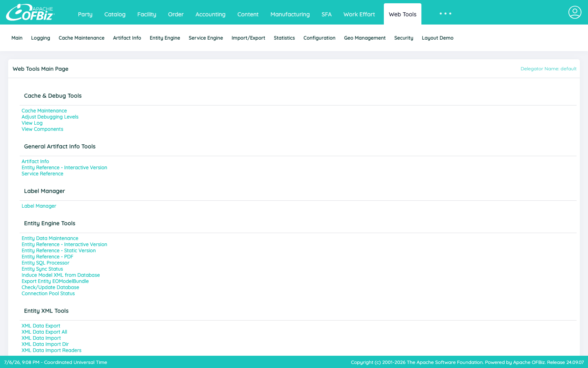The width and height of the screenshot is (588, 368).
Task: Click the Label Manager link
Action: (x=39, y=206)
